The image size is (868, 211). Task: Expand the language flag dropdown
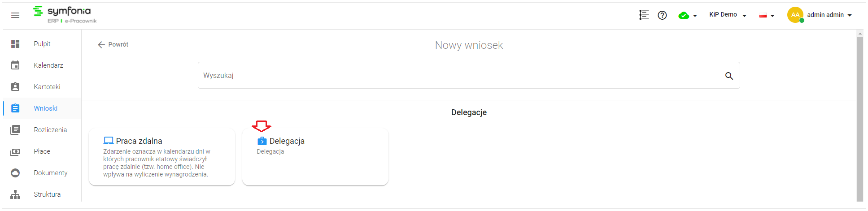767,16
